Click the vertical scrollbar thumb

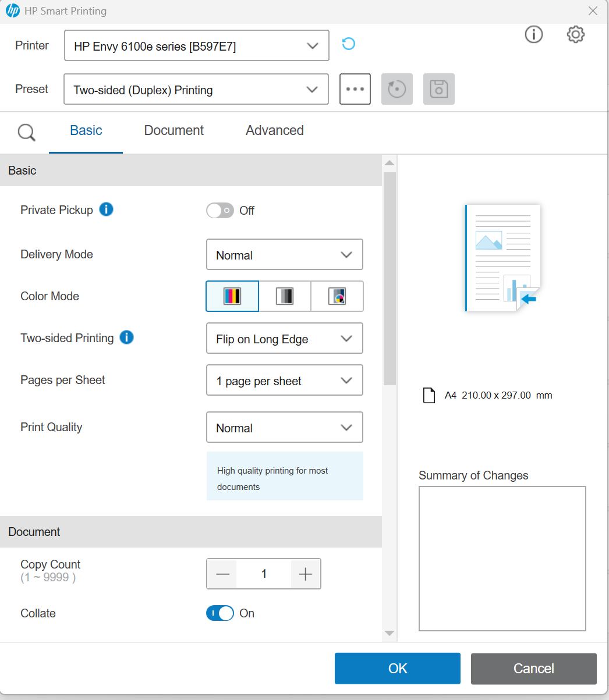coord(390,279)
